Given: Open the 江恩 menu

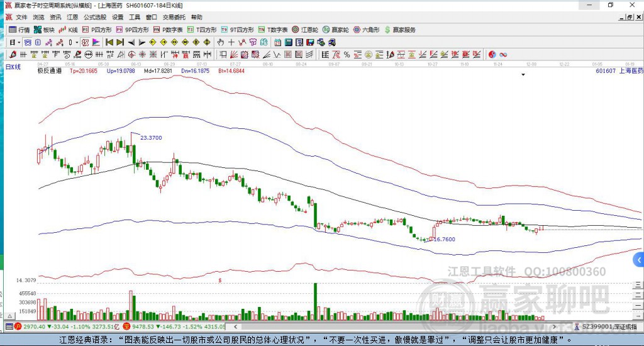Looking at the screenshot, I should pyautogui.click(x=72, y=17).
